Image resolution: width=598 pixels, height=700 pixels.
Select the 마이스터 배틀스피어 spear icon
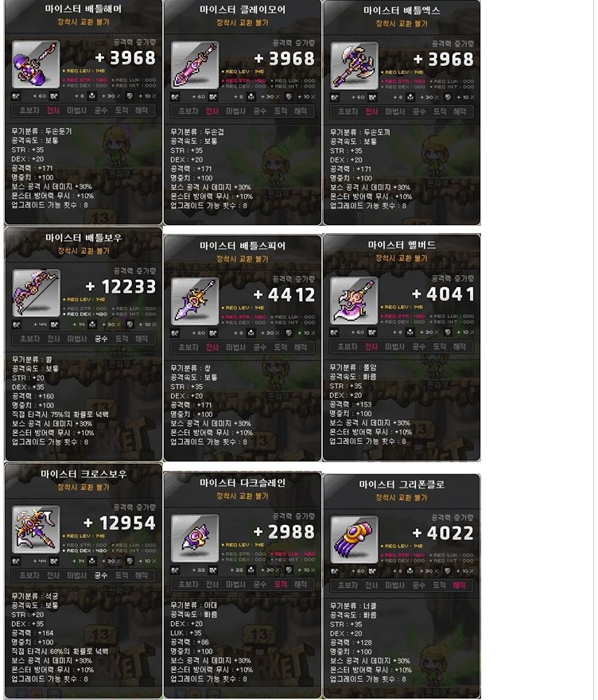(195, 301)
